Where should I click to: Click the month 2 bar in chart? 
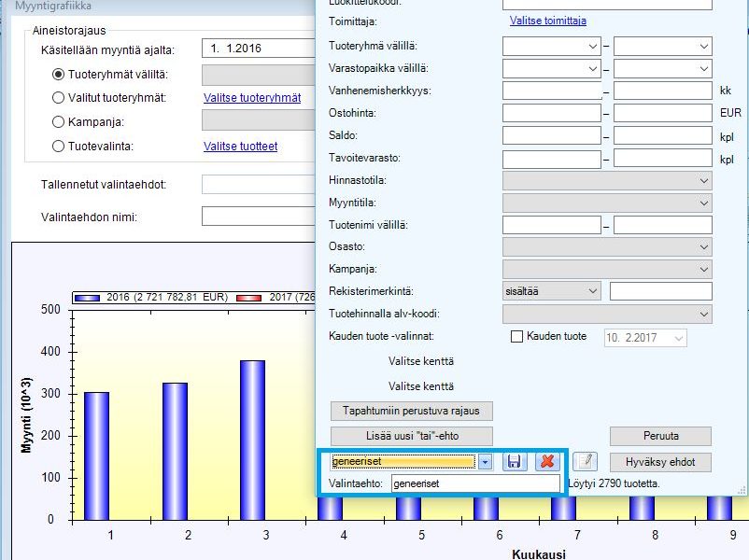coord(175,451)
